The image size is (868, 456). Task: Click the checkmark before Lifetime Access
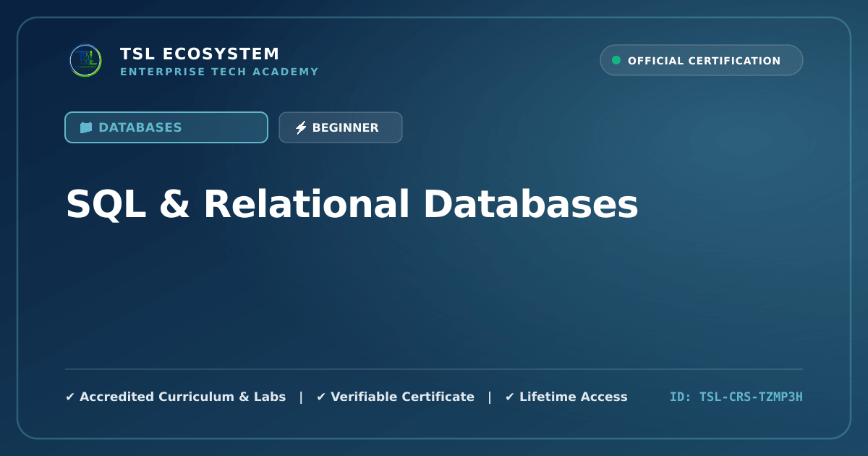[510, 397]
